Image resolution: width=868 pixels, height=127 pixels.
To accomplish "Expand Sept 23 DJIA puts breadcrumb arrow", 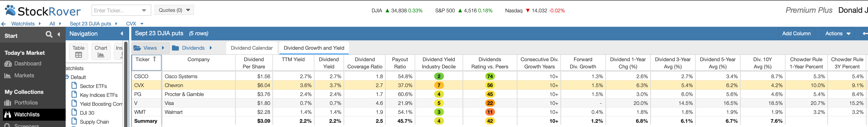I will 116,24.
